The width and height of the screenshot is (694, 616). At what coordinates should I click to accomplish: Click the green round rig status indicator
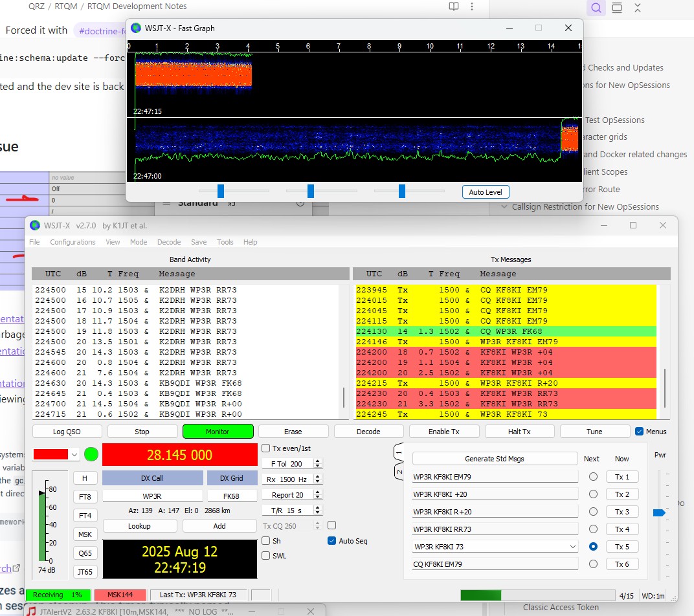click(91, 454)
